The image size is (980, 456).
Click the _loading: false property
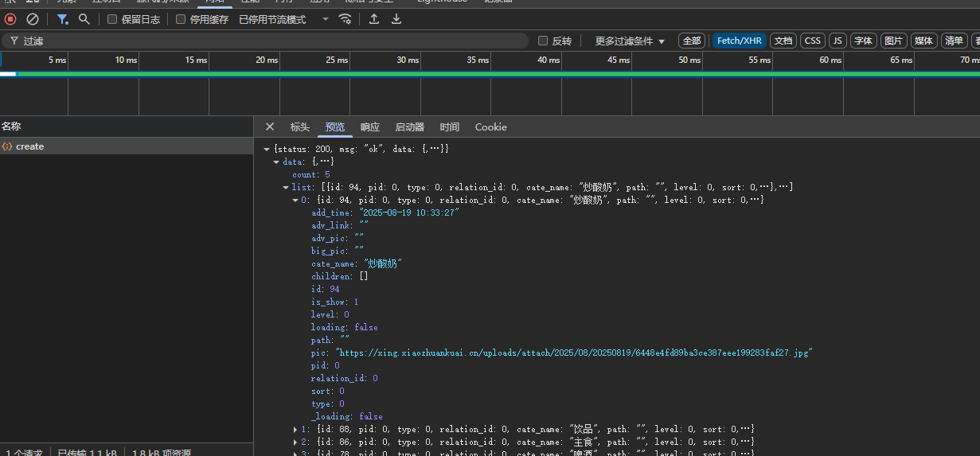[347, 416]
